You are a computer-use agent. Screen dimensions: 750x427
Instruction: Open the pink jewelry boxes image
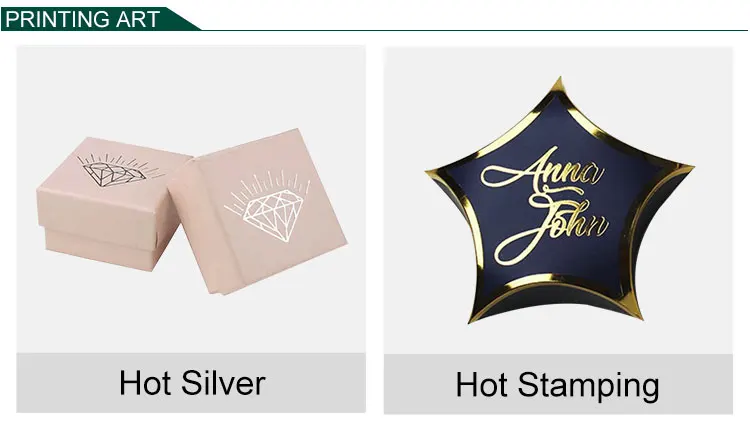coord(191,200)
